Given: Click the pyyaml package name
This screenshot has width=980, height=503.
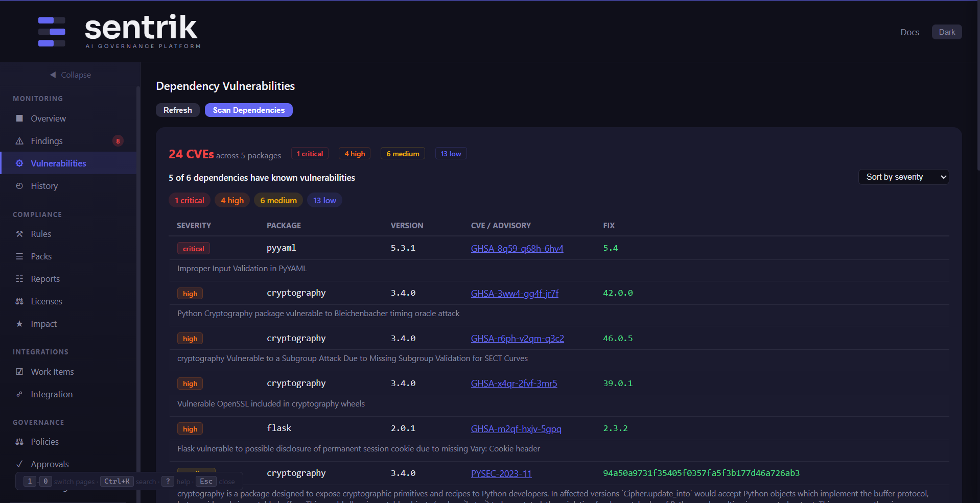Looking at the screenshot, I should tap(281, 248).
